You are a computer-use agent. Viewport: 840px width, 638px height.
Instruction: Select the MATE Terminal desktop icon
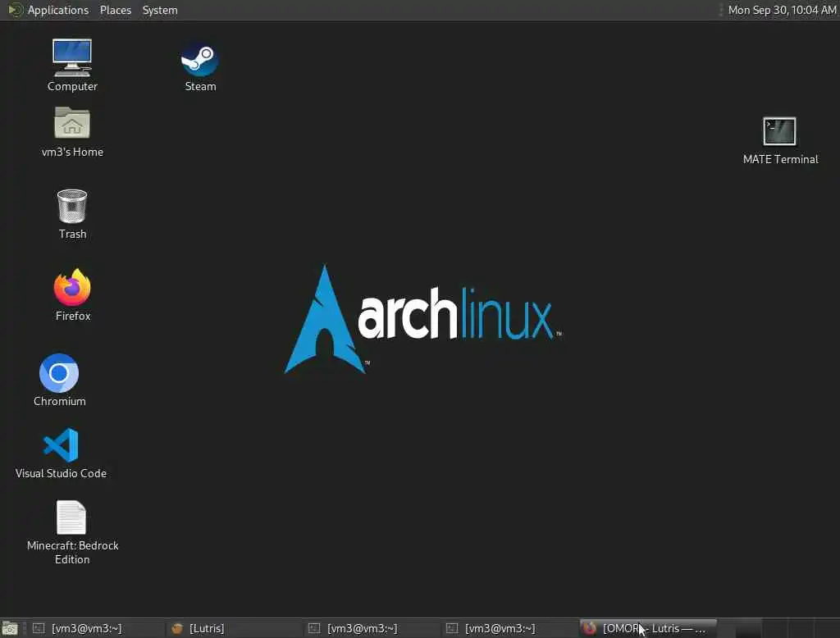pyautogui.click(x=779, y=131)
